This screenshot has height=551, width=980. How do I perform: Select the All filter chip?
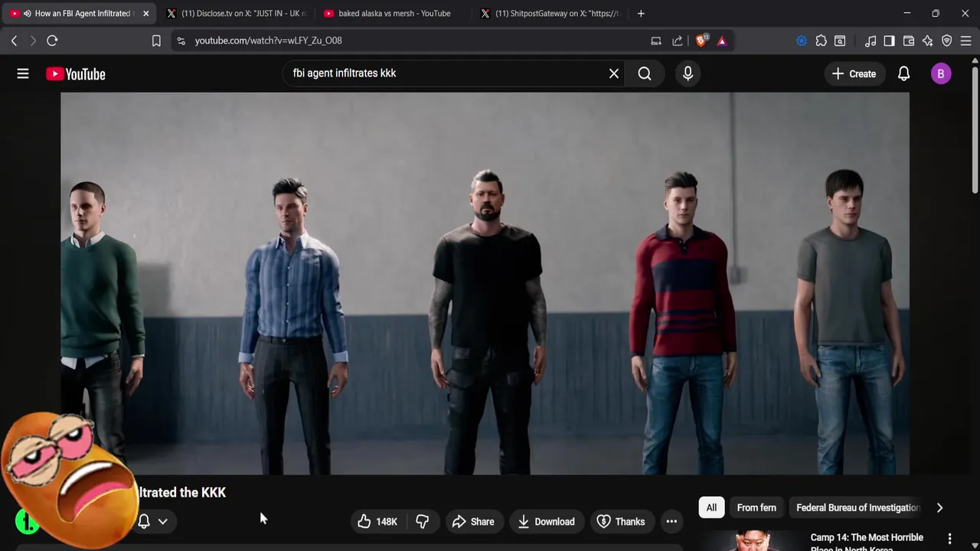pyautogui.click(x=711, y=507)
